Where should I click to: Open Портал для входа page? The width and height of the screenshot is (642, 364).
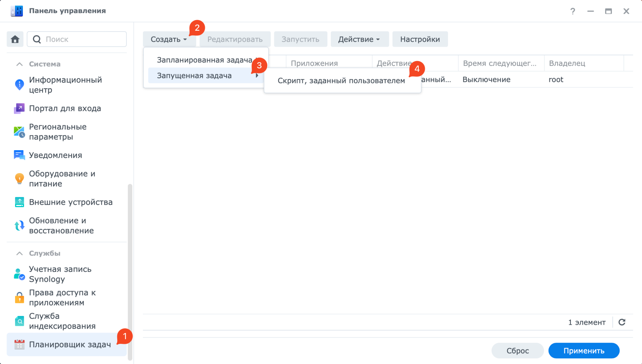pos(65,108)
